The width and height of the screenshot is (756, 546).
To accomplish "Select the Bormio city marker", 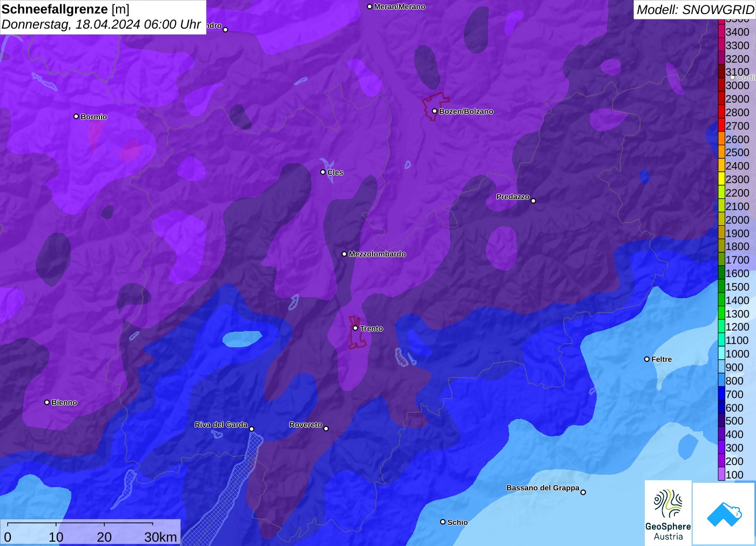I will 76,116.
